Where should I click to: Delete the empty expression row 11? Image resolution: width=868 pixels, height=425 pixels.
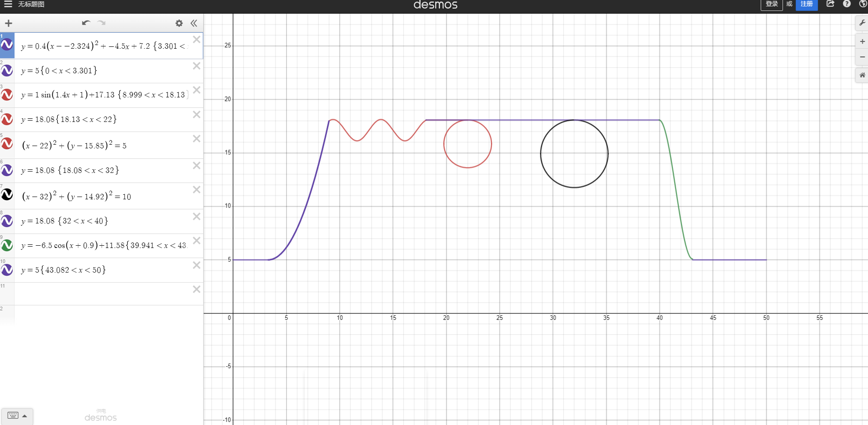[x=196, y=289]
